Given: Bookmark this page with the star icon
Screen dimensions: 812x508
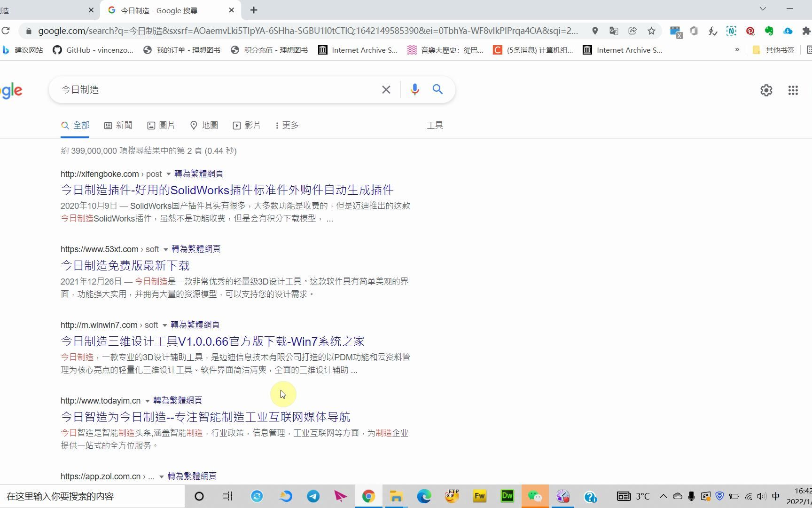Looking at the screenshot, I should tap(651, 31).
